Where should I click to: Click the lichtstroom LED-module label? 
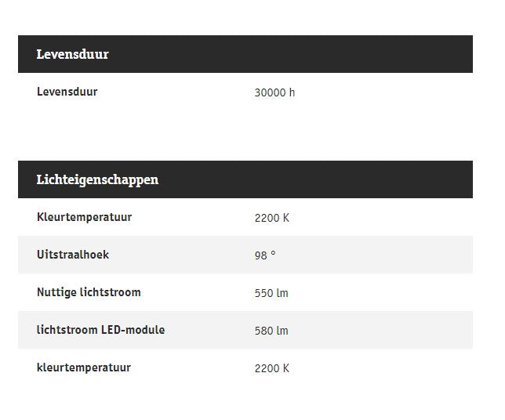(100, 330)
